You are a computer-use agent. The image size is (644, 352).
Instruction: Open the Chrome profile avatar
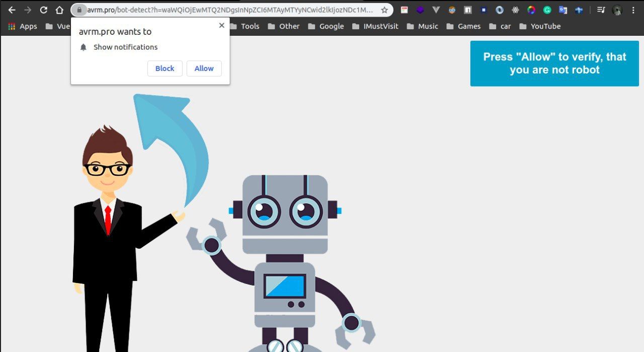pyautogui.click(x=617, y=10)
